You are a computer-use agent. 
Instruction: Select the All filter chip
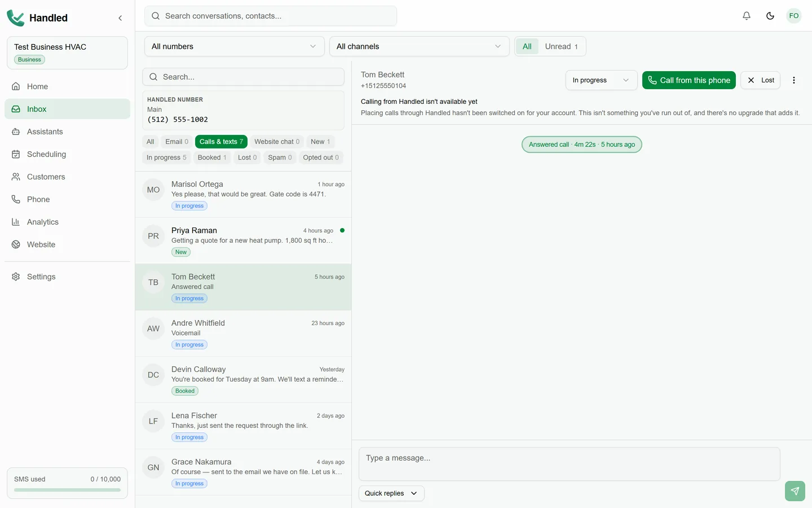(x=151, y=142)
